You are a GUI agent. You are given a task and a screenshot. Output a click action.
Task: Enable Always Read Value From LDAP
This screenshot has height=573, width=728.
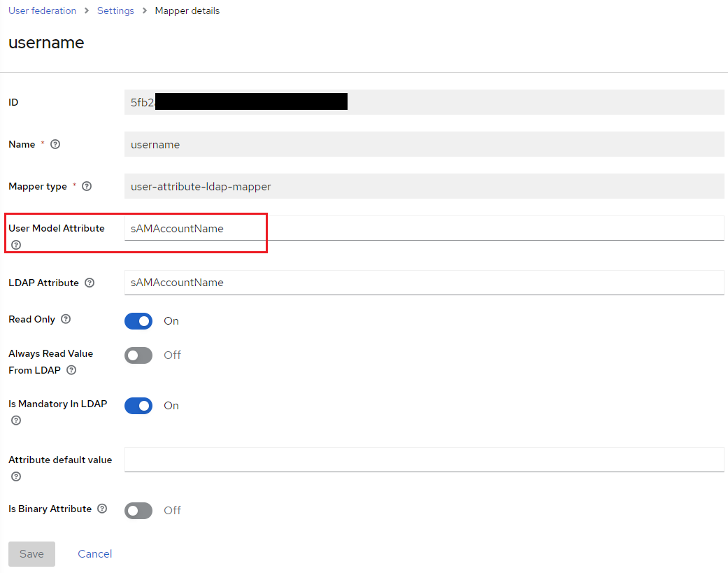click(x=138, y=355)
